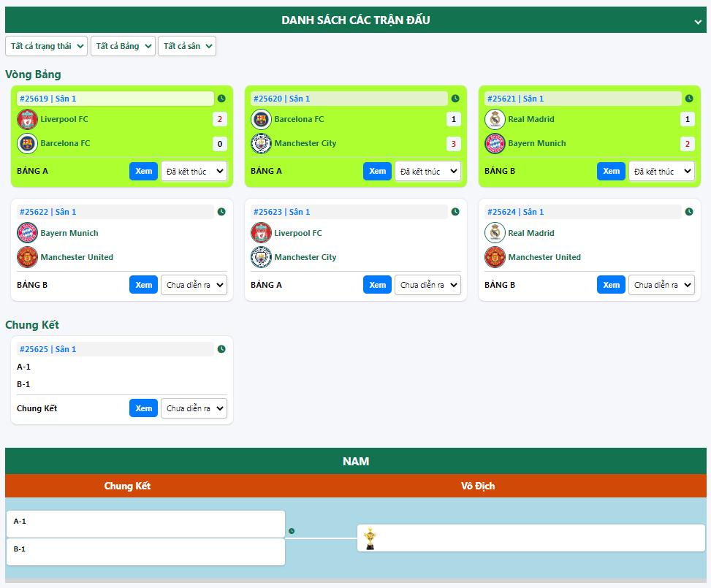711x588 pixels.
Task: Open match link #25624 | Sân 1
Action: coord(516,212)
